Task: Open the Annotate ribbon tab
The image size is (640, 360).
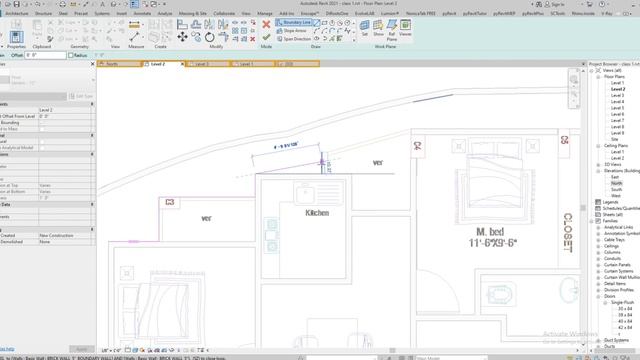Action: 142,13
